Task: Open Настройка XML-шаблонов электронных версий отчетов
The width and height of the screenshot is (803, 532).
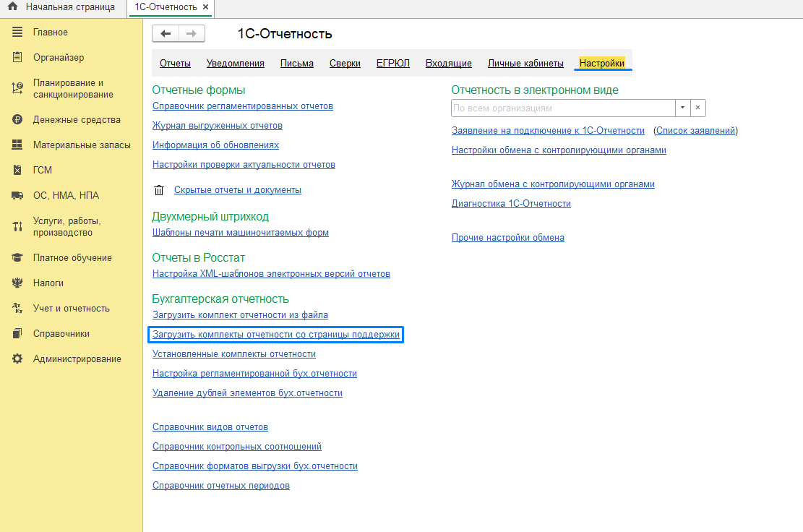Action: click(272, 274)
